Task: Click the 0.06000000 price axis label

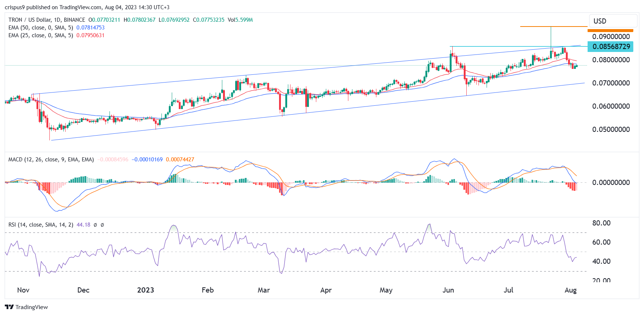Action: coord(611,106)
